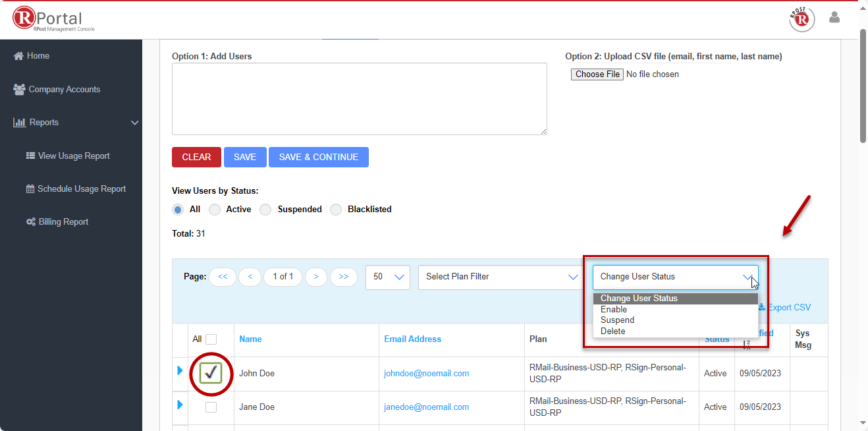Image resolution: width=868 pixels, height=431 pixels.
Task: Choose Suspend from status dropdown list
Action: pyautogui.click(x=617, y=320)
